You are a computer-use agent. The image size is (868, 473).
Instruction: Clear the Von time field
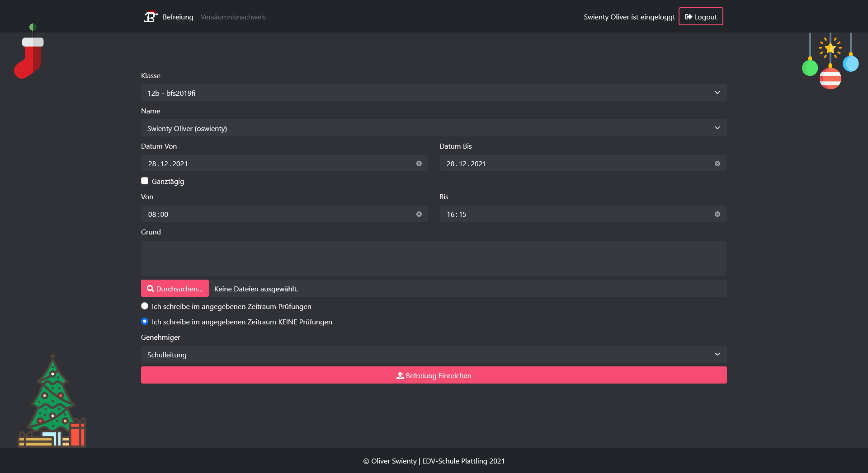(x=419, y=214)
